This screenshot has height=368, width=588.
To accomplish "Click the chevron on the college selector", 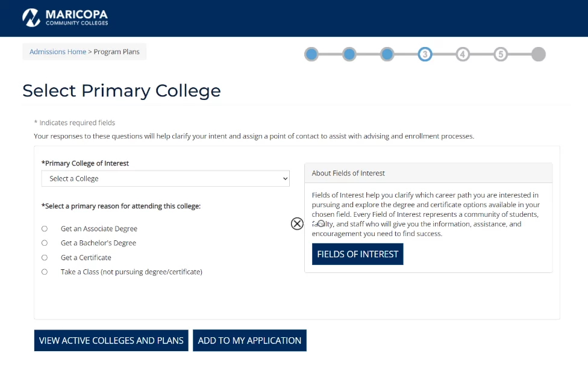I will point(284,178).
